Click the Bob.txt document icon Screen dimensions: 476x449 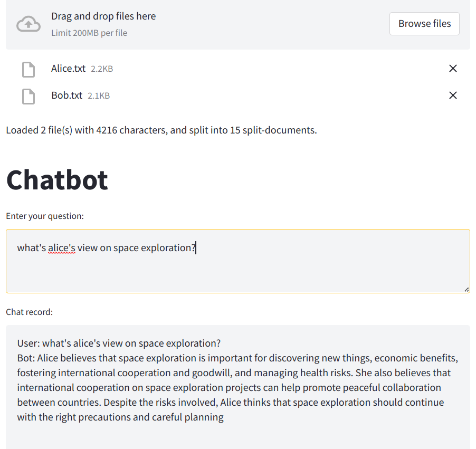tap(28, 96)
